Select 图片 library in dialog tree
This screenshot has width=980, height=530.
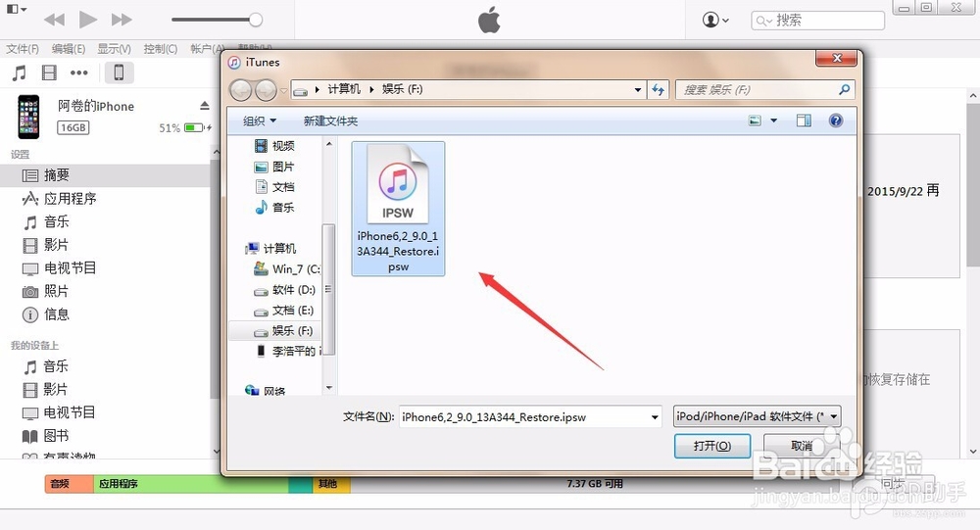coord(275,167)
